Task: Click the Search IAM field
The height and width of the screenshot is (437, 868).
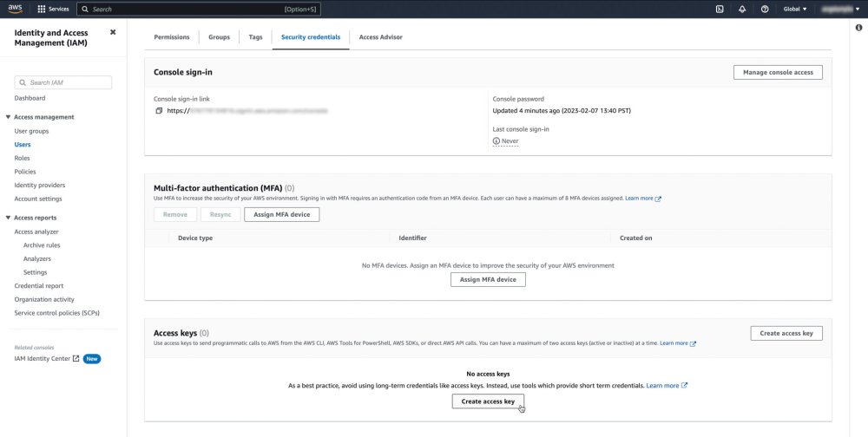Action: pyautogui.click(x=63, y=82)
